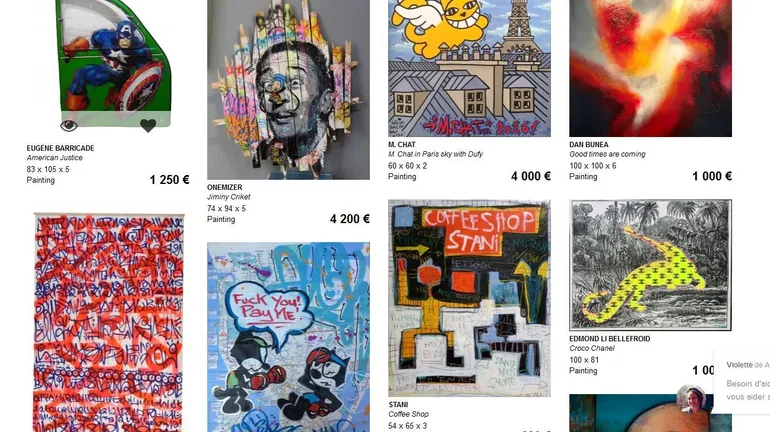This screenshot has width=770, height=432.
Task: Select the 4 200 € price of Jiminy Criket
Action: [x=350, y=219]
